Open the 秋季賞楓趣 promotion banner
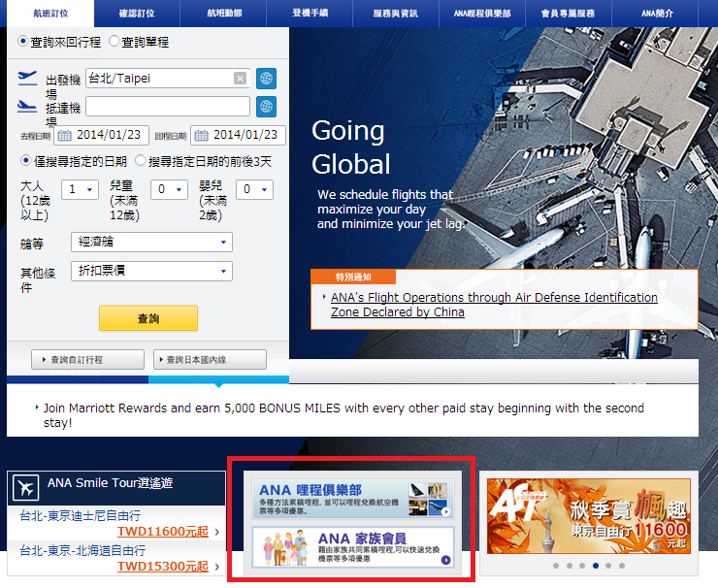This screenshot has height=588, width=718. (x=588, y=516)
